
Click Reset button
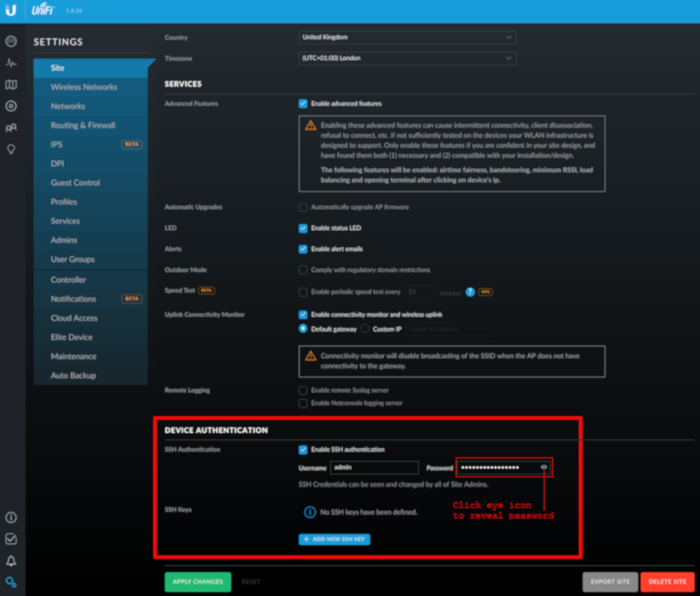click(x=251, y=581)
